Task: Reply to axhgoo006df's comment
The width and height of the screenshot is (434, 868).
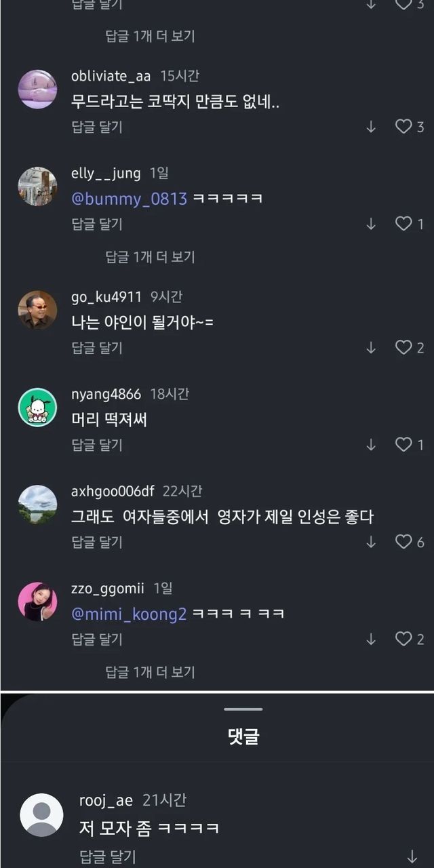Action: [97, 542]
